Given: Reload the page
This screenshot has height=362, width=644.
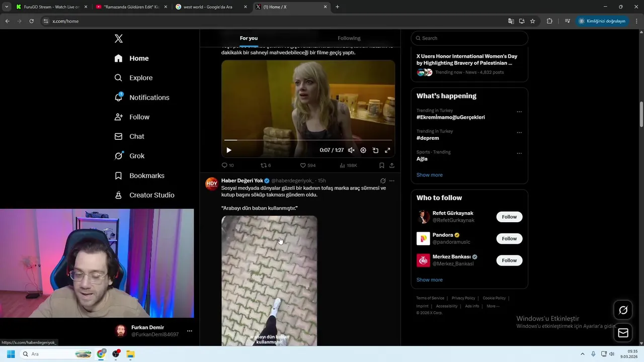Looking at the screenshot, I should click(31, 21).
